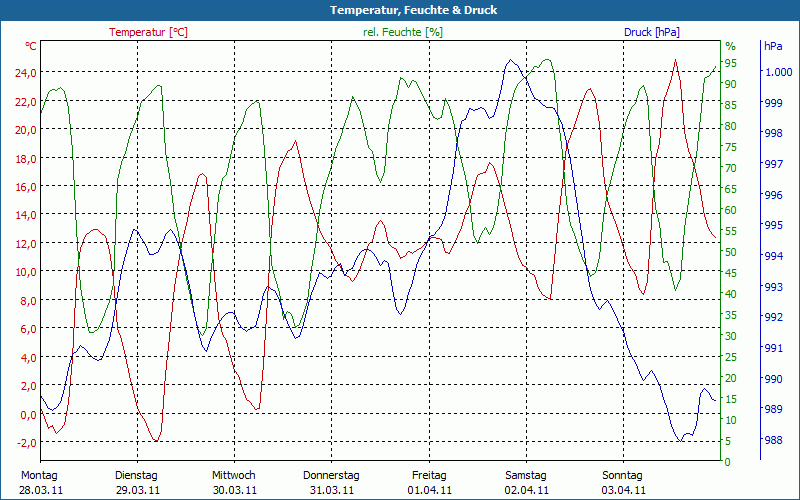This screenshot has height=500, width=800.
Task: Click humidity axis value 85
Action: click(x=731, y=105)
